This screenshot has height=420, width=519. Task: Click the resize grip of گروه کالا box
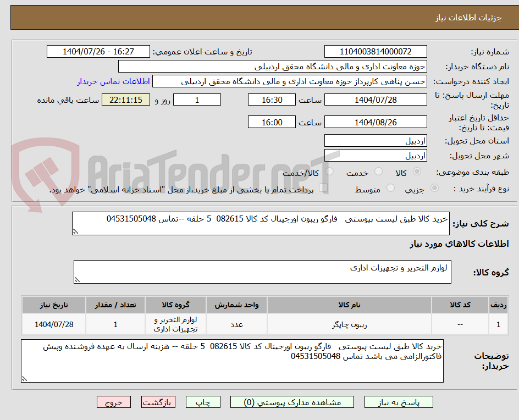coord(77,280)
